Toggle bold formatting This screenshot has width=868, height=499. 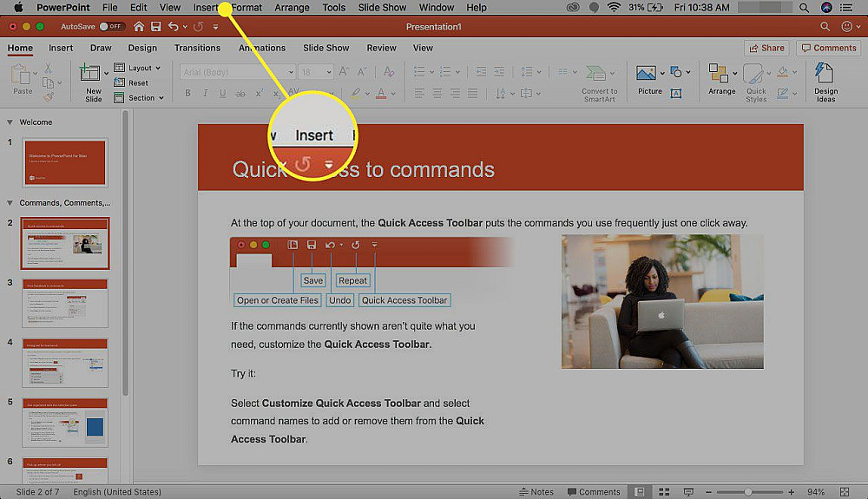[187, 94]
